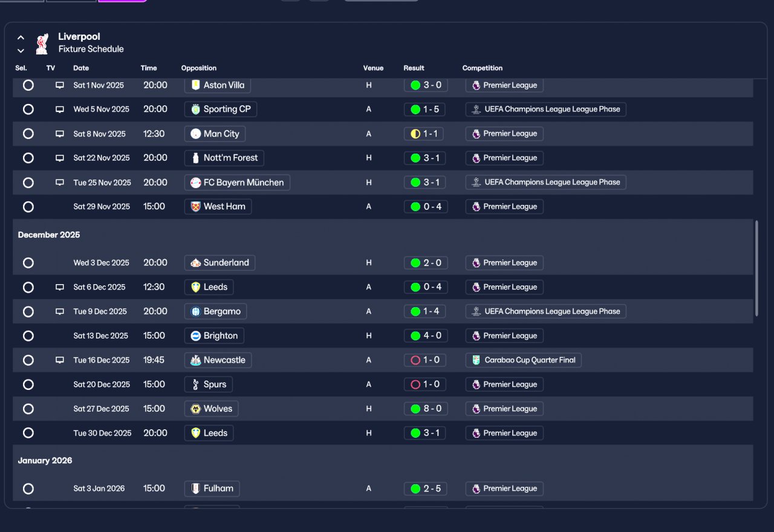Click the Sunderland club badge icon
Viewport: 774px width, 532px height.
195,263
